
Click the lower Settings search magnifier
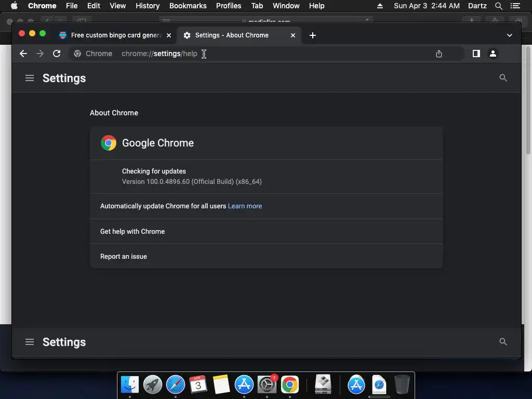(x=503, y=342)
